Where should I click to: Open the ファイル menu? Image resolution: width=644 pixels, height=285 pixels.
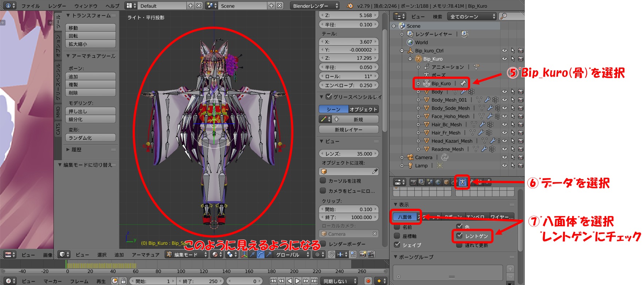tap(30, 6)
